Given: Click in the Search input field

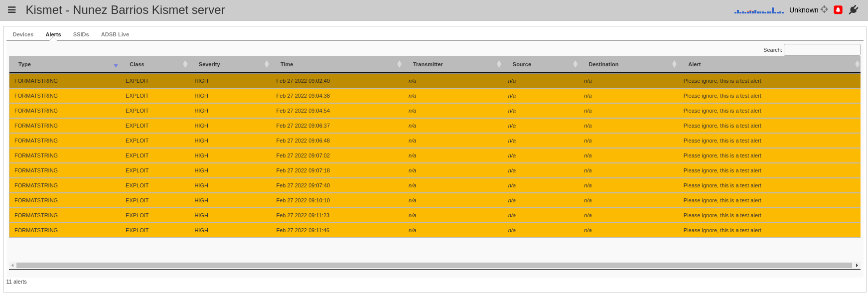Looking at the screenshot, I should pos(822,50).
